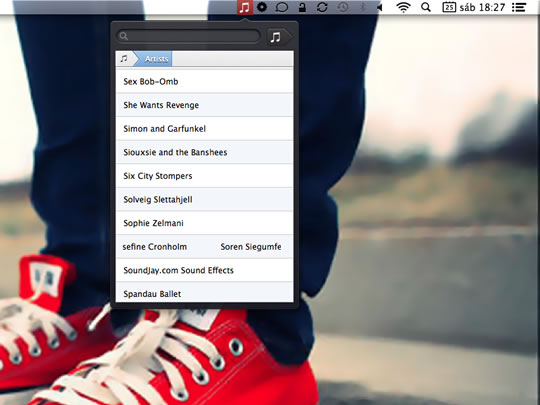Click the padlock icon in menu bar
Screen dimensions: 540x405
click(x=302, y=7)
